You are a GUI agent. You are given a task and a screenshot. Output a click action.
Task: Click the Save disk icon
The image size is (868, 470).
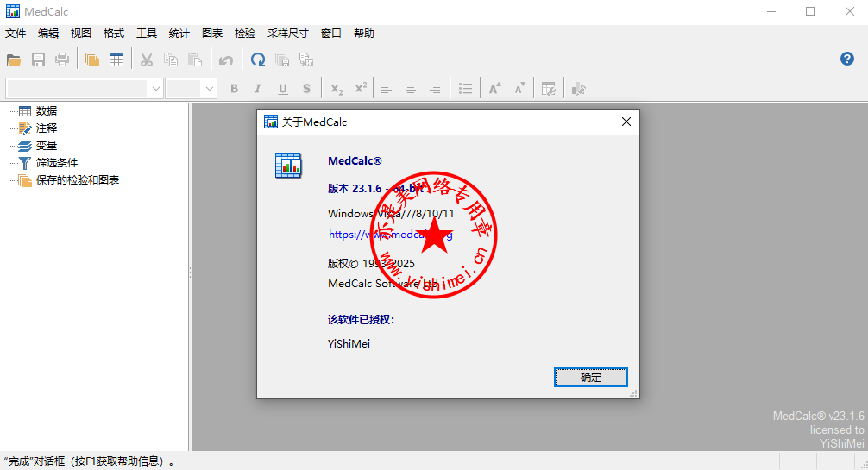[x=38, y=60]
